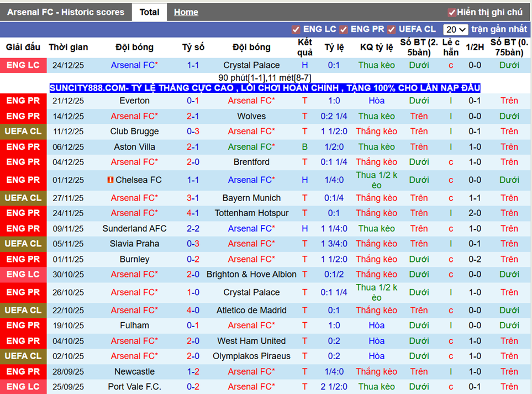Image resolution: width=532 pixels, height=394 pixels.
Task: Open Wolves team link
Action: pos(251,117)
